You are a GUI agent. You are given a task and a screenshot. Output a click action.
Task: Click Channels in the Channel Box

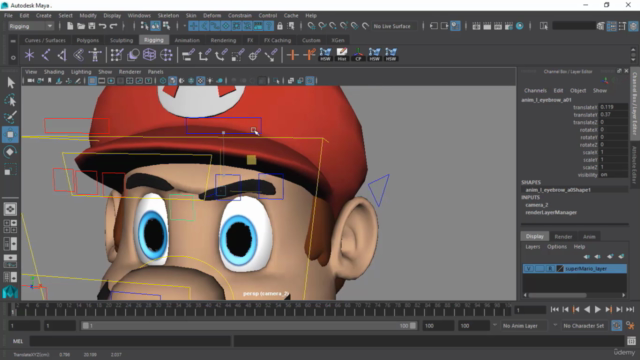(535, 91)
